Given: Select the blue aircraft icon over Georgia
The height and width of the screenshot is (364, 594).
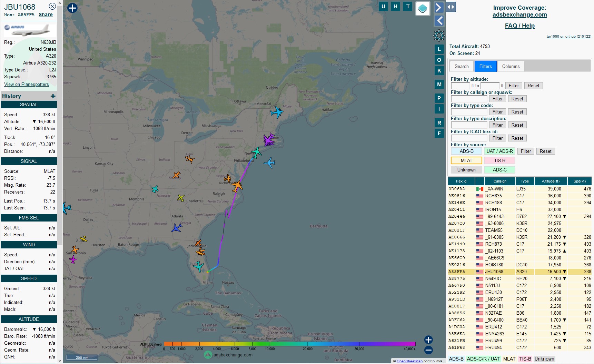Looking at the screenshot, I should (177, 228).
